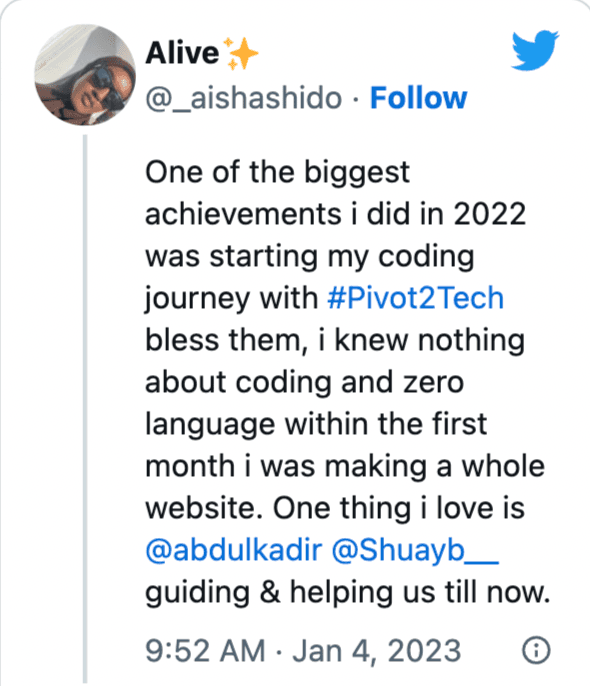
Task: Visit the @abdulkadir mention
Action: coord(234,550)
